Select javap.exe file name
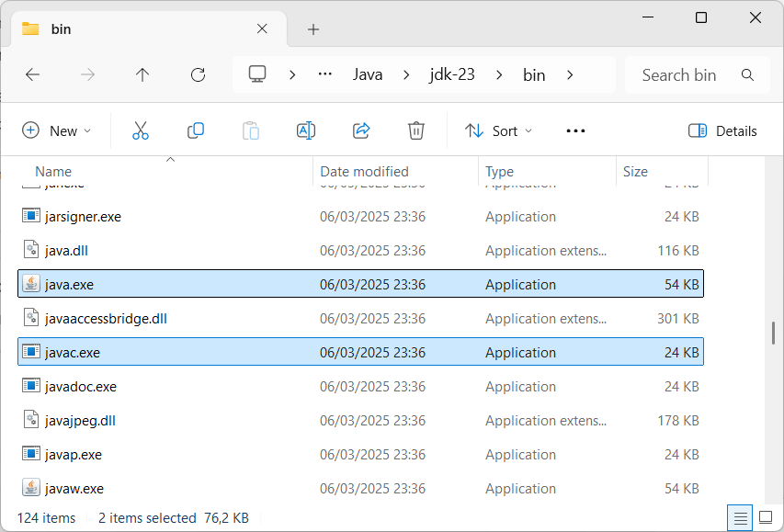 pos(74,455)
